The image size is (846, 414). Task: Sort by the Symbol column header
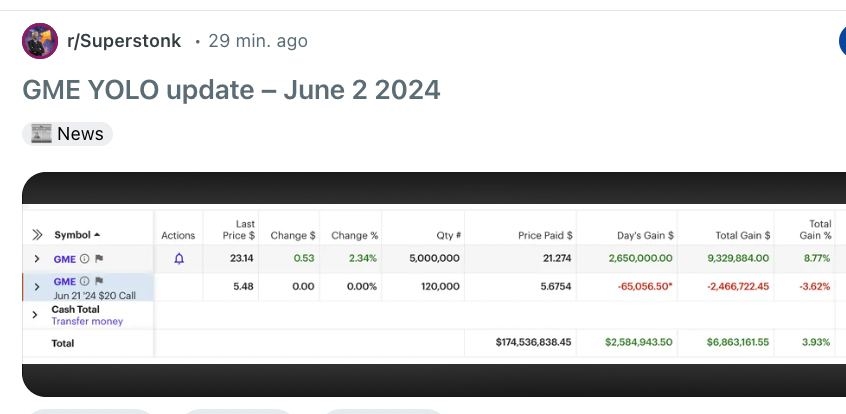coord(77,235)
